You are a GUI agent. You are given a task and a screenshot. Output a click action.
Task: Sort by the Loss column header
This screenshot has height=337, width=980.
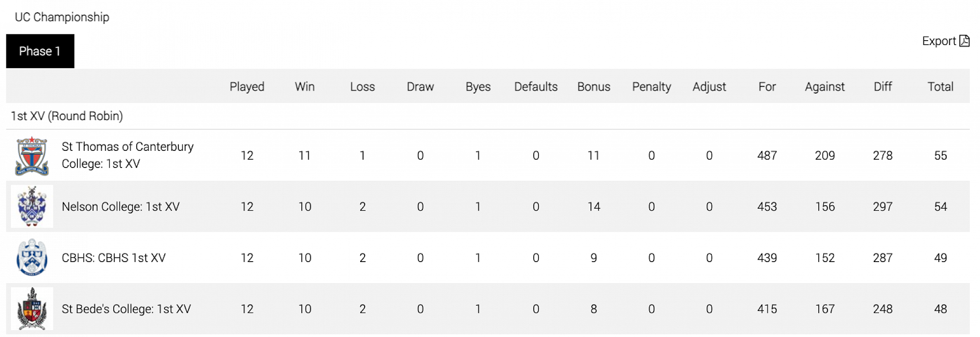pyautogui.click(x=363, y=87)
